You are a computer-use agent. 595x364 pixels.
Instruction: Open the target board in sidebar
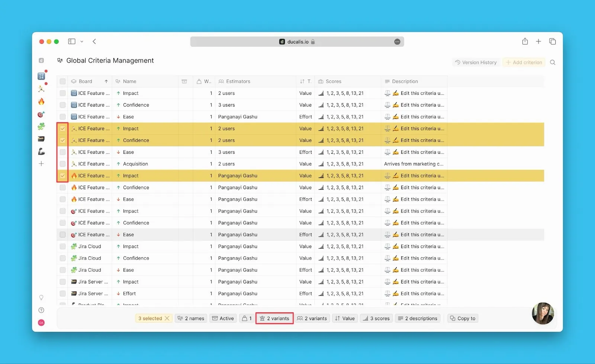[41, 114]
